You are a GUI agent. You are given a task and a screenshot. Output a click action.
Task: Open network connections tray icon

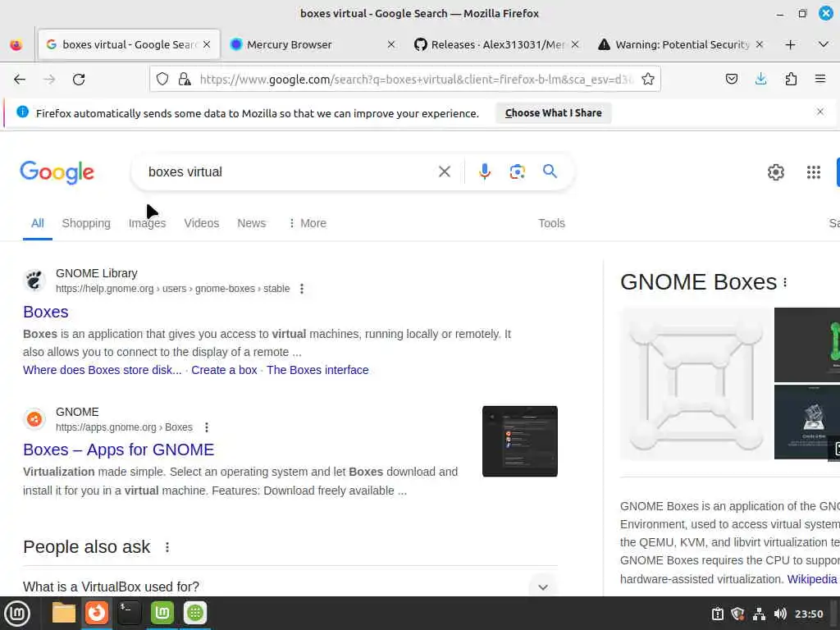coord(759,614)
